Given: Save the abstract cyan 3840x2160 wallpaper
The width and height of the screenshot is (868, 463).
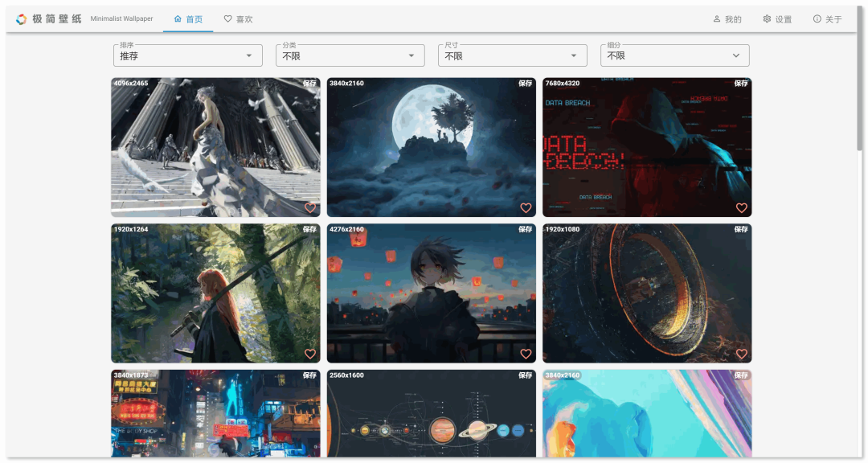Looking at the screenshot, I should (x=741, y=375).
